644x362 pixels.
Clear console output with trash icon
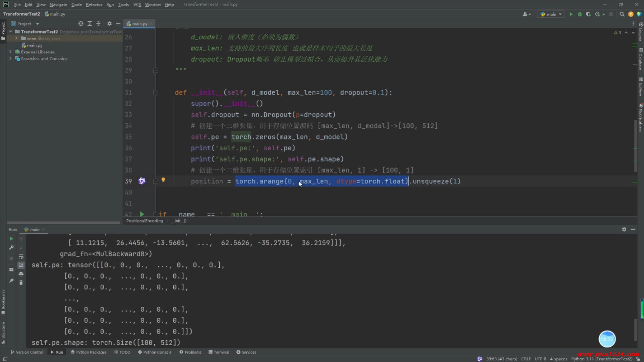point(21,283)
